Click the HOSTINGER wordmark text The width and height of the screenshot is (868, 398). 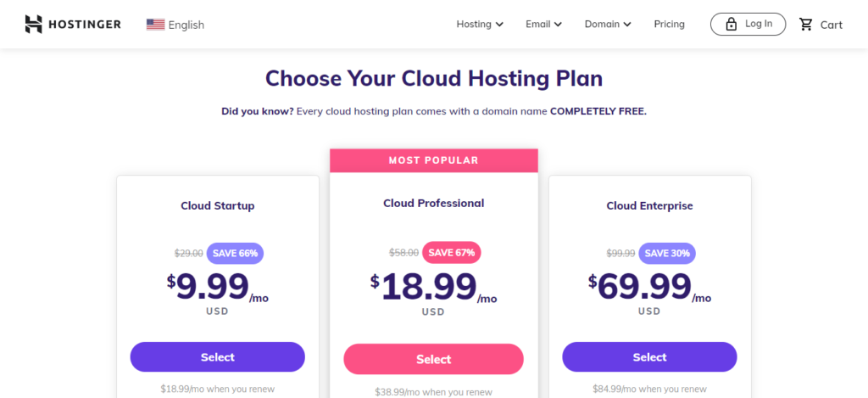coord(85,25)
